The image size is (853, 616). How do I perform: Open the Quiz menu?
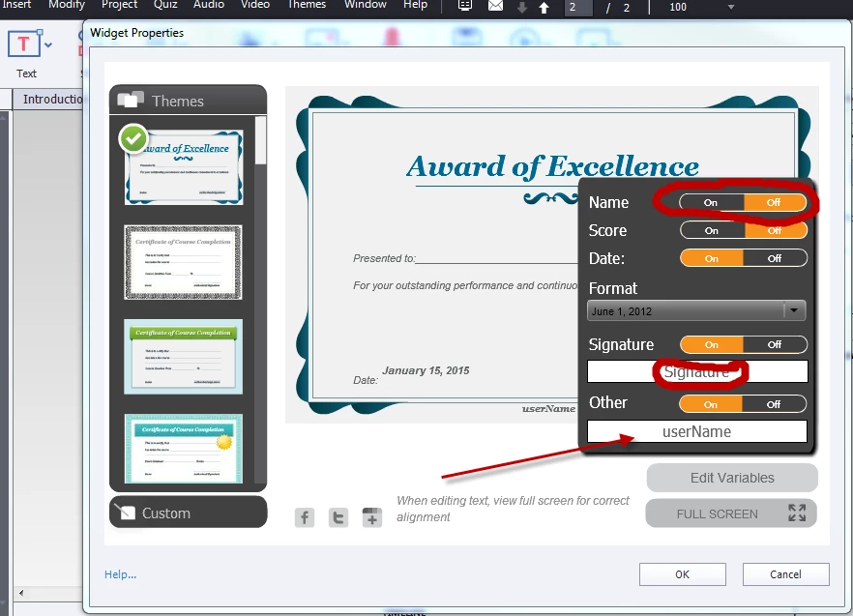coord(165,5)
